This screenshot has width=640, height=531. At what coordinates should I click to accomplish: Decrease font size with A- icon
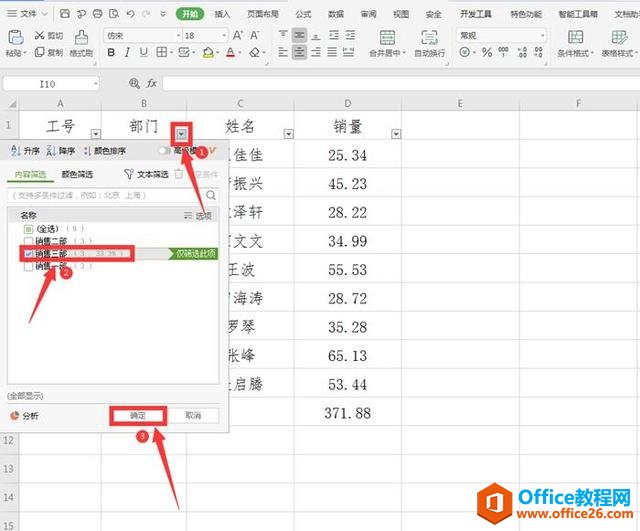coord(255,36)
